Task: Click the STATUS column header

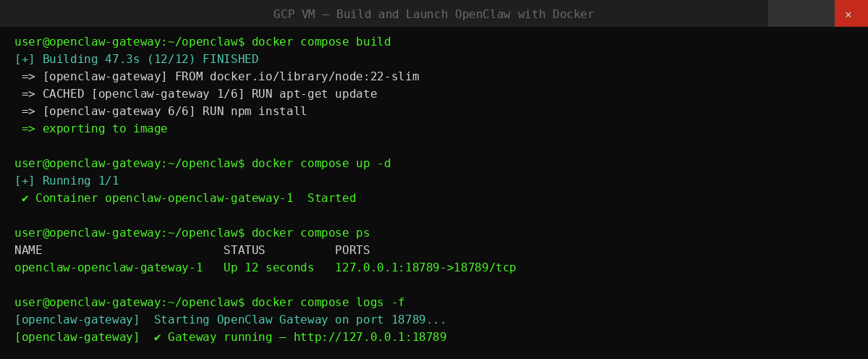Action: click(x=244, y=250)
